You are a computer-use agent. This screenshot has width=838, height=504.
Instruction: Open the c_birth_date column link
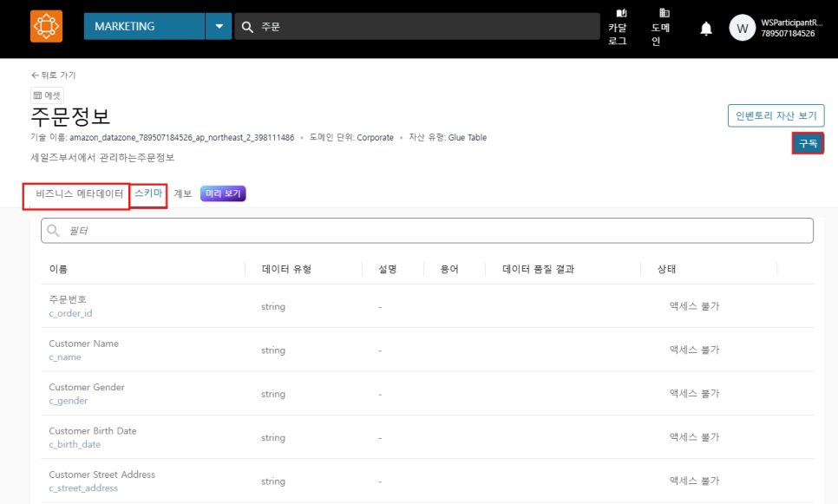click(x=75, y=444)
